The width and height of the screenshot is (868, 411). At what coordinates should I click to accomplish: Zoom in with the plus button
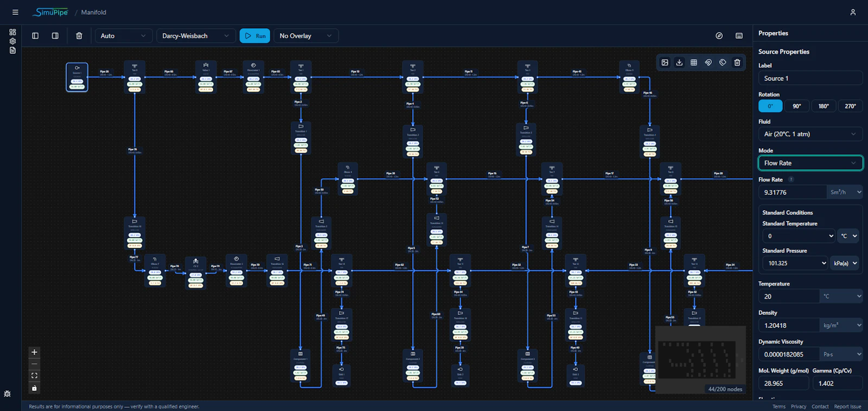click(34, 352)
